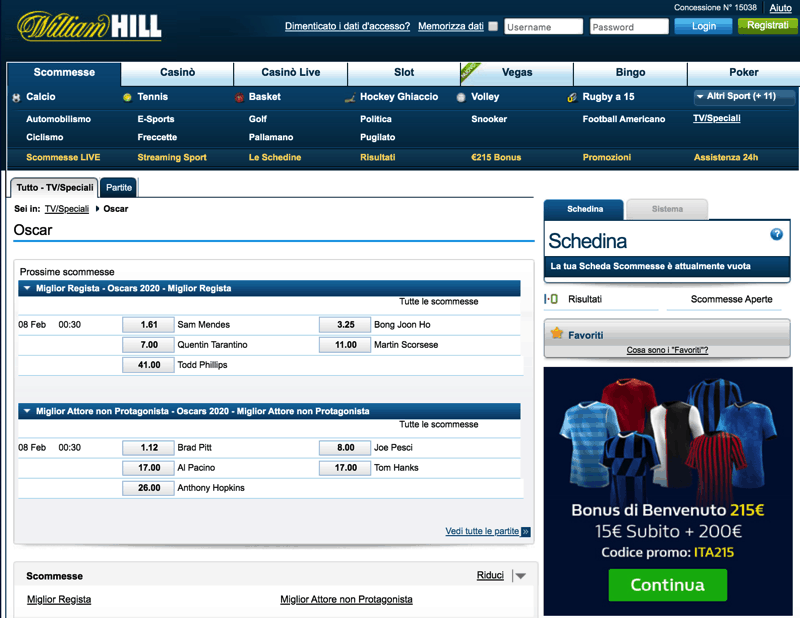Viewport: 800px width, 618px height.
Task: Click the Hockey Ghiaccio stick icon
Action: pyautogui.click(x=350, y=97)
